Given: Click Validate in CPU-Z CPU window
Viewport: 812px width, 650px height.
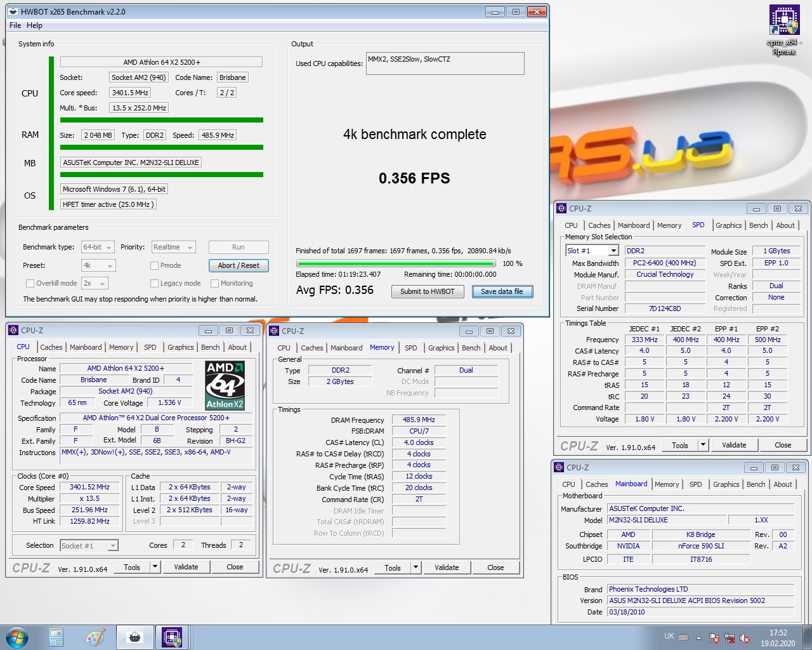Looking at the screenshot, I should (x=186, y=567).
